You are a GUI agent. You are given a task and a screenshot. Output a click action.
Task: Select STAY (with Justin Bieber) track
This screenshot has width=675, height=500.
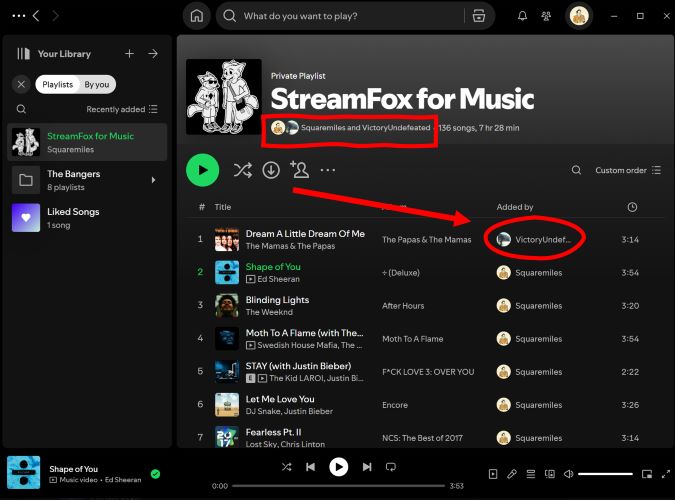(x=298, y=366)
